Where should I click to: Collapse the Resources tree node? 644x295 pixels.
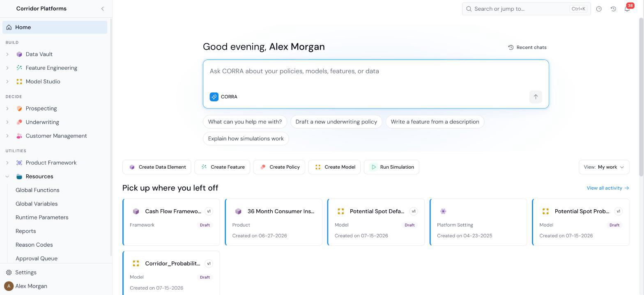coord(7,176)
